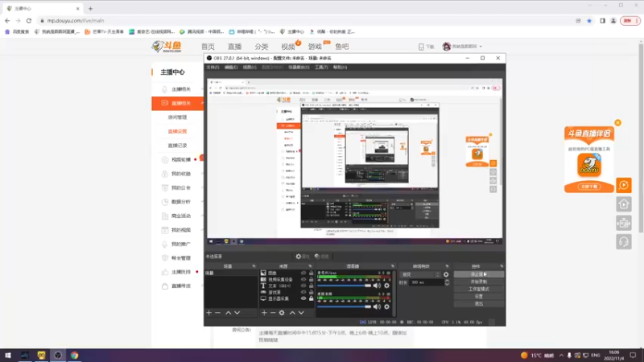
Task: Click the robot icon on right floating bar
Action: pyautogui.click(x=623, y=223)
